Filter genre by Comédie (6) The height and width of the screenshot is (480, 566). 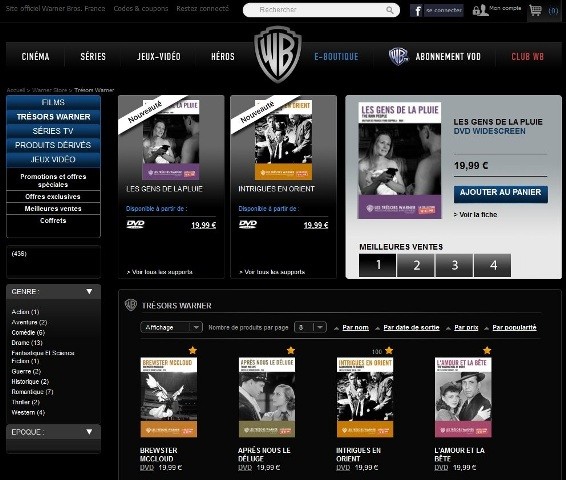coord(28,332)
